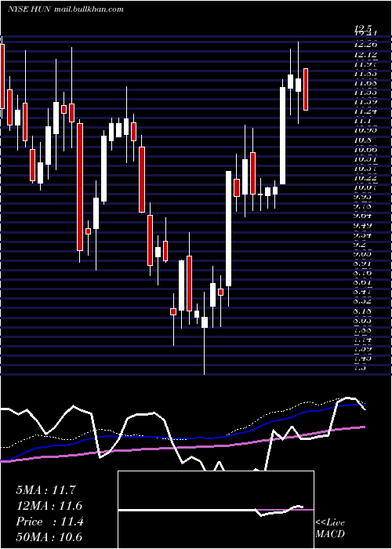Click the 9.2 price axis label

point(361,245)
